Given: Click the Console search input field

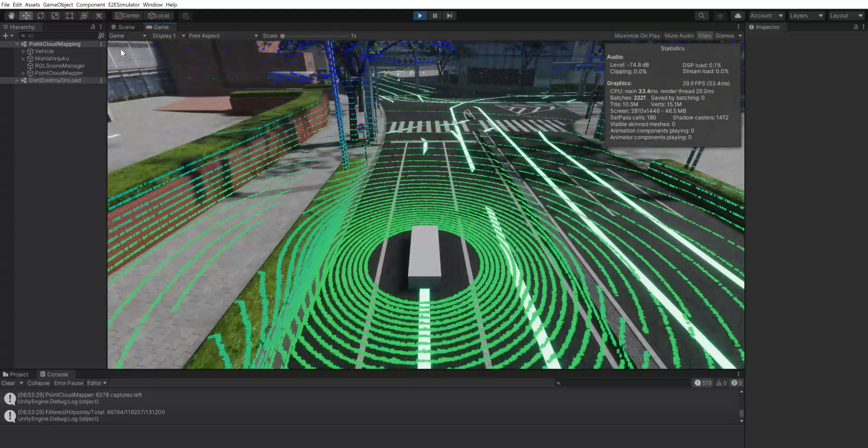Looking at the screenshot, I should pos(623,383).
